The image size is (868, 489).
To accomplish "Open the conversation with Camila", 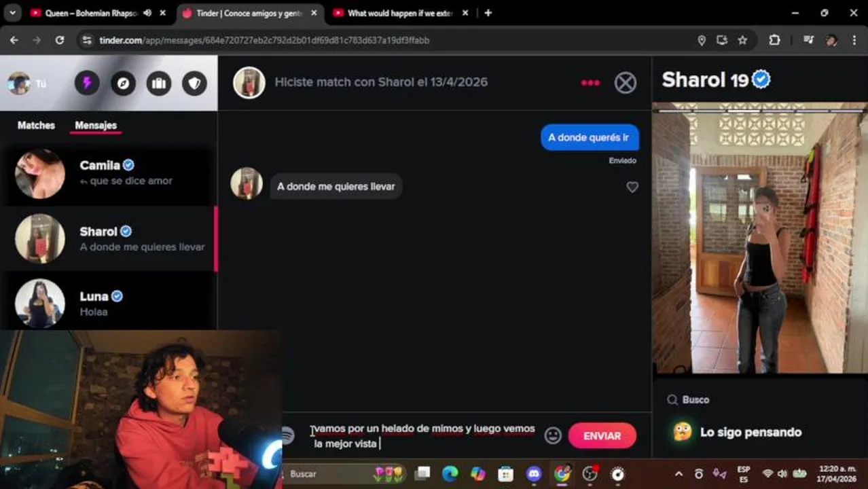I will [109, 173].
